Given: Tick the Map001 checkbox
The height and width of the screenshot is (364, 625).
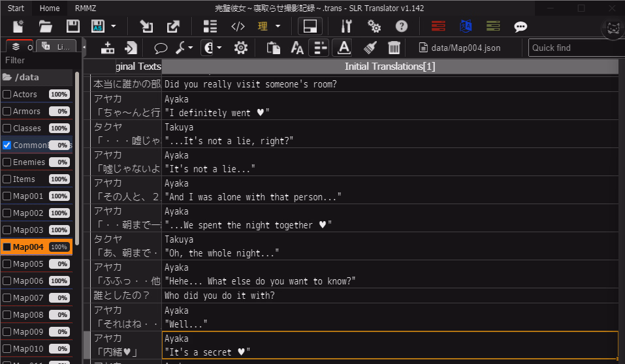Looking at the screenshot, I should 7,196.
